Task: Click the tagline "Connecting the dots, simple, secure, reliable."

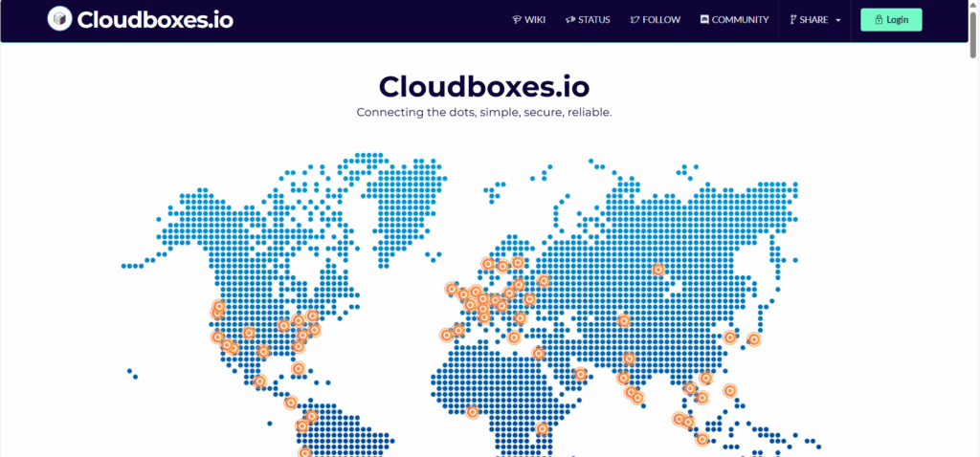Action: pos(483,113)
